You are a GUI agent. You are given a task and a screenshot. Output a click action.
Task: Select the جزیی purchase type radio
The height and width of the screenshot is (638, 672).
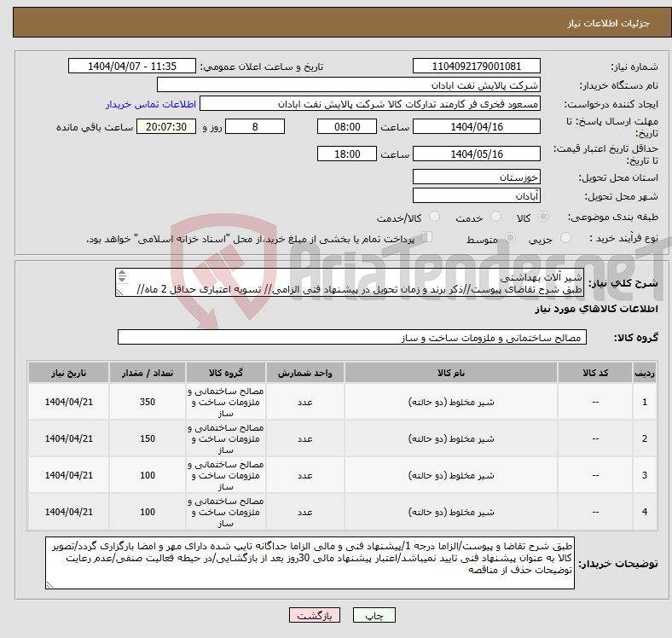[x=565, y=238]
